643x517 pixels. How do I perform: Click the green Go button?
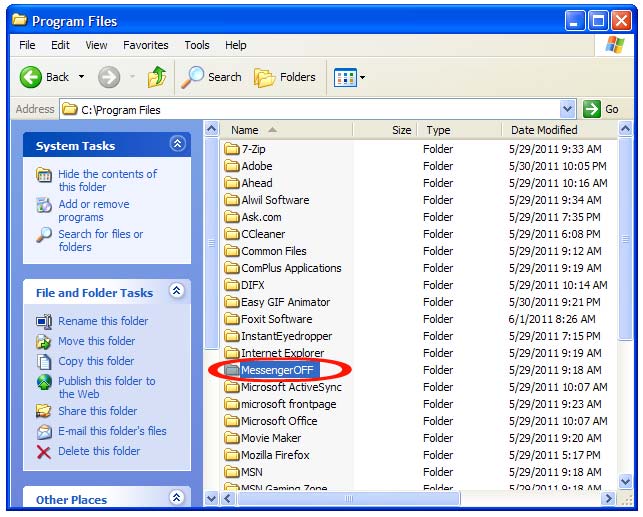601,109
